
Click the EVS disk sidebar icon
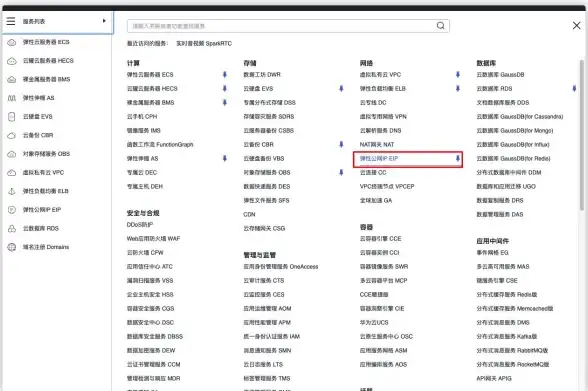click(x=12, y=117)
